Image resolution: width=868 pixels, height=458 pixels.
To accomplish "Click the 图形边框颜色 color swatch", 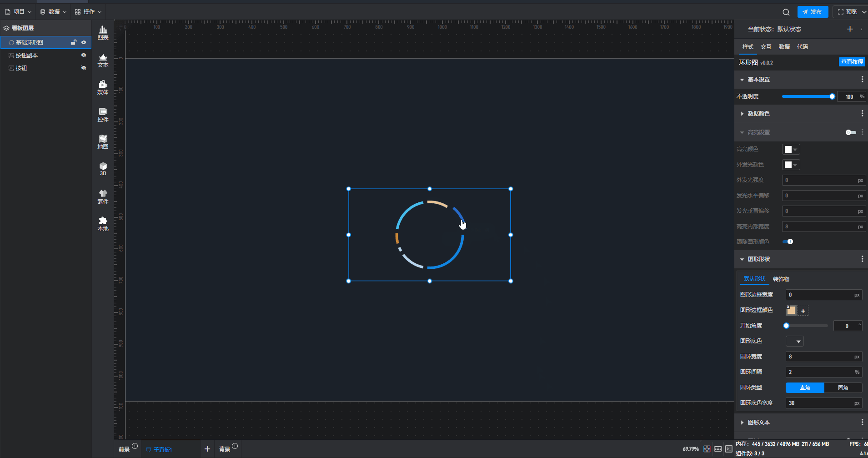I will [x=791, y=310].
